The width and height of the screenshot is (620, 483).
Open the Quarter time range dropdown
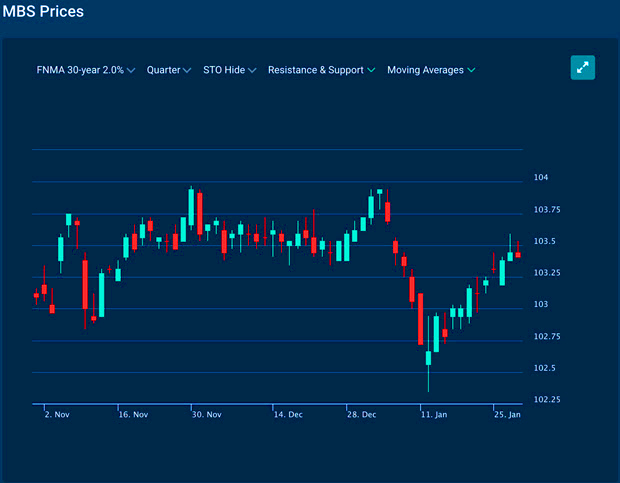(168, 70)
